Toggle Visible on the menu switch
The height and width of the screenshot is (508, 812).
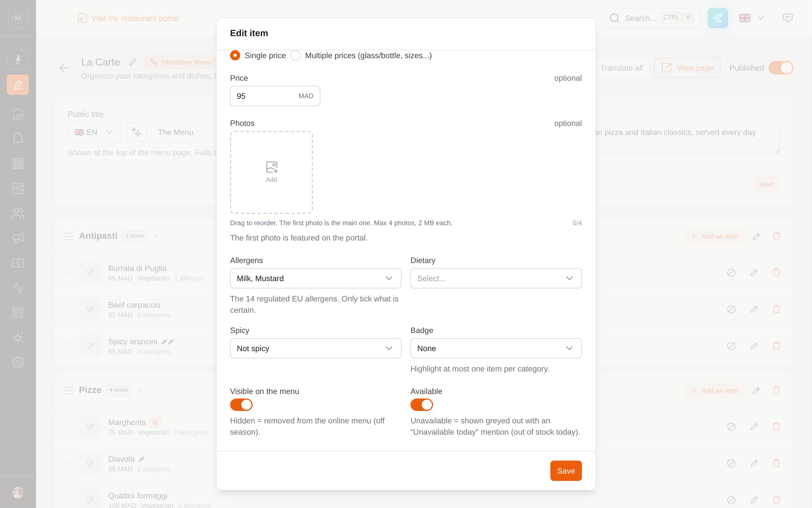241,405
